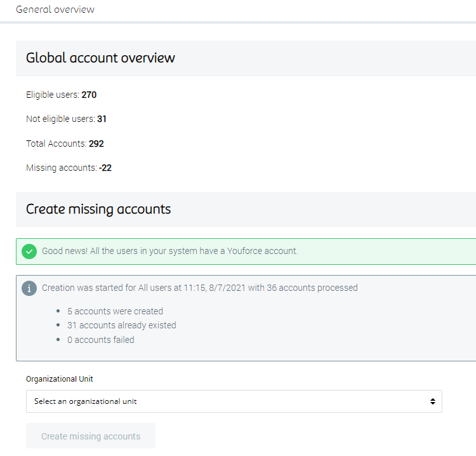This screenshot has width=476, height=456.
Task: Click the 'Creation was started' info message
Action: pyautogui.click(x=199, y=288)
